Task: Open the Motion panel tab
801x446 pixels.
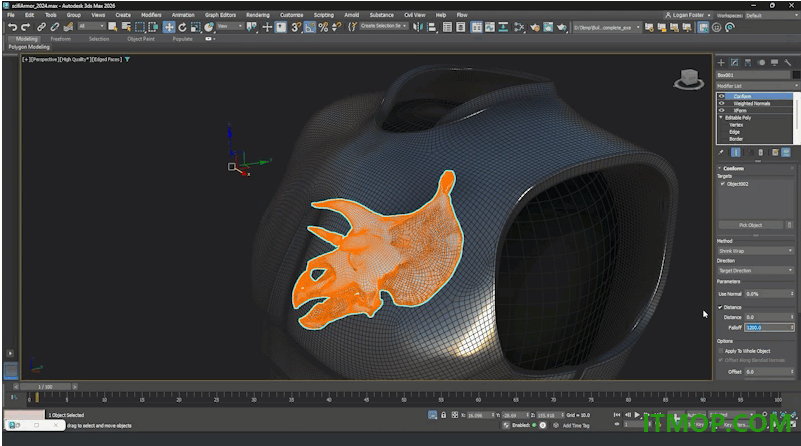Action: 761,62
